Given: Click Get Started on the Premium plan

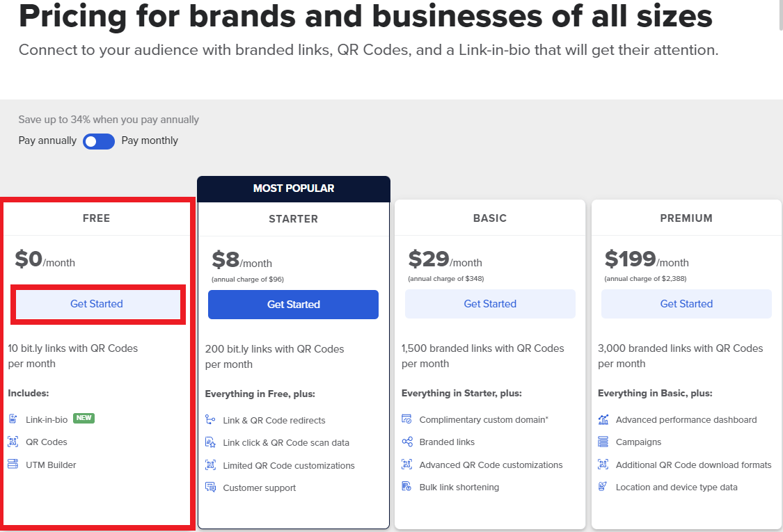Looking at the screenshot, I should pyautogui.click(x=686, y=304).
